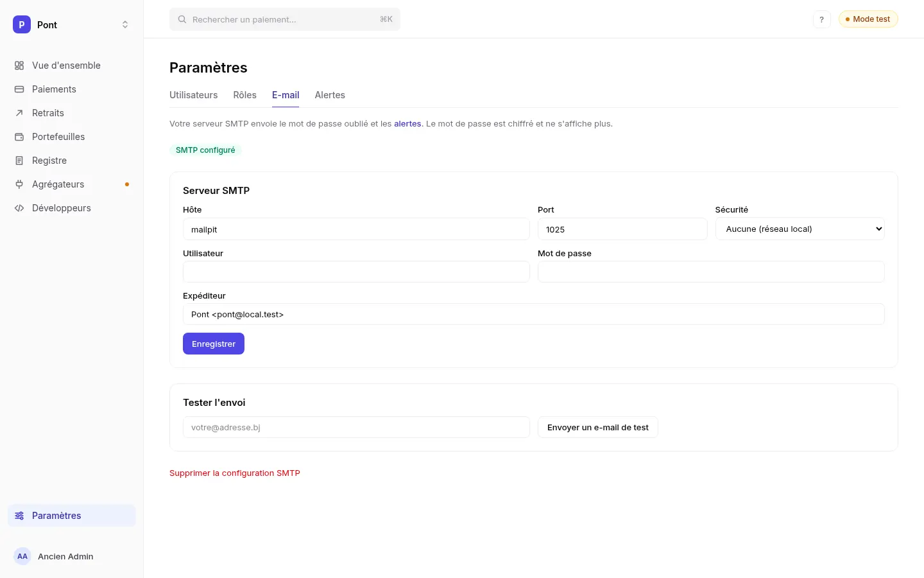Click the Registre ledger icon
Viewport: 924px width, 578px height.
19,161
